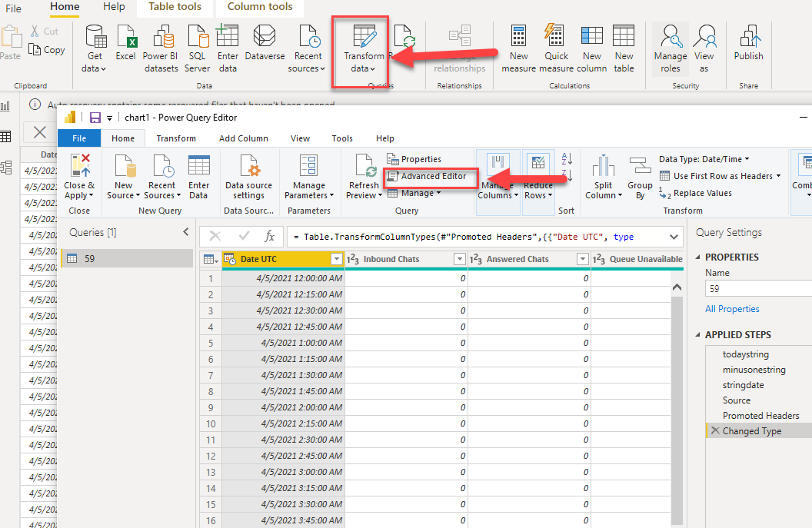The image size is (812, 528).
Task: Click Refresh Preview icon
Action: click(x=364, y=166)
